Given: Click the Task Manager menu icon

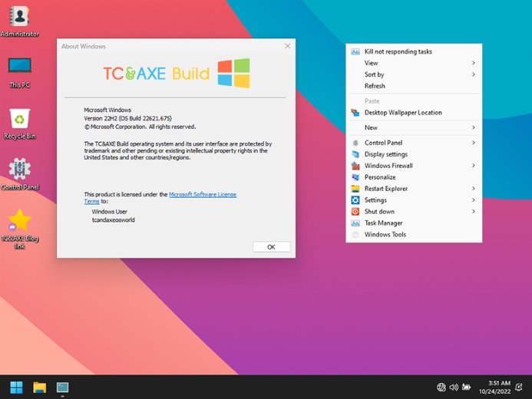Looking at the screenshot, I should pos(355,223).
